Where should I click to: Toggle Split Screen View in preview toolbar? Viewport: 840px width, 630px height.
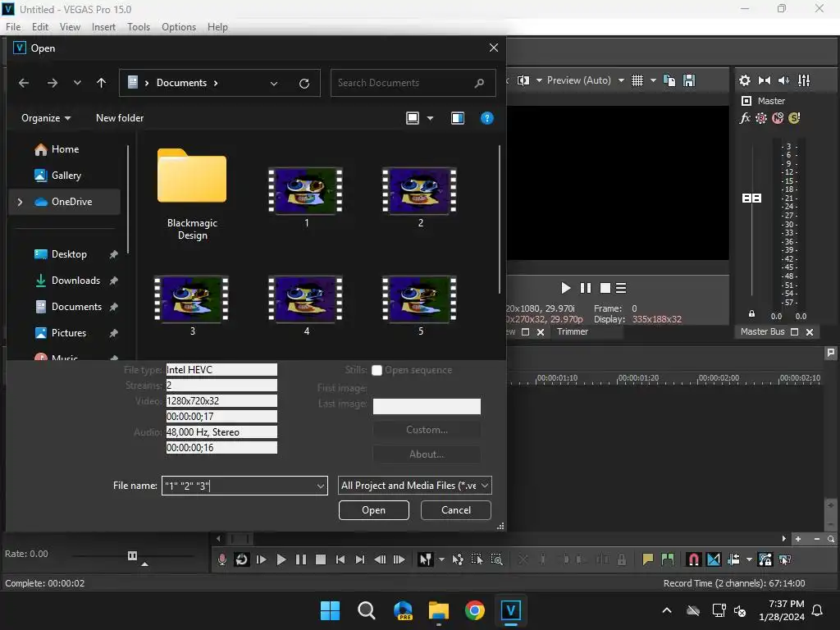[x=523, y=80]
